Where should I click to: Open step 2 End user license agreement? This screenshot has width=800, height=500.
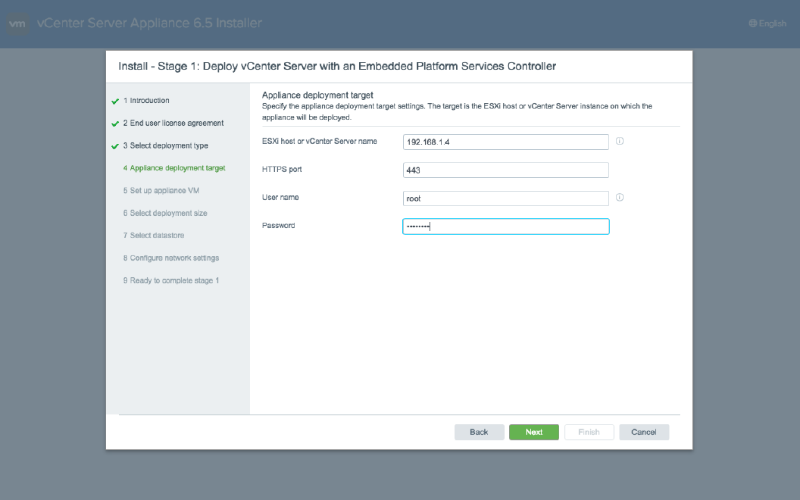tap(173, 123)
